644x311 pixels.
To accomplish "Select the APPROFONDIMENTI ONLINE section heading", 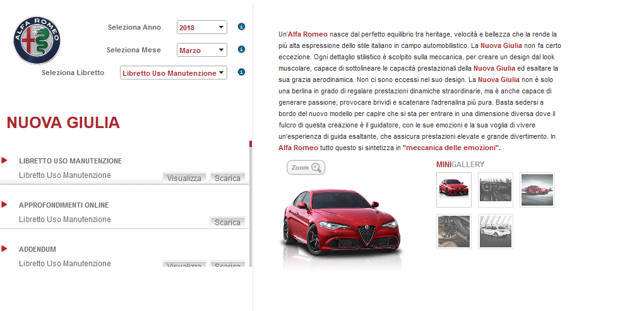I will [x=64, y=205].
